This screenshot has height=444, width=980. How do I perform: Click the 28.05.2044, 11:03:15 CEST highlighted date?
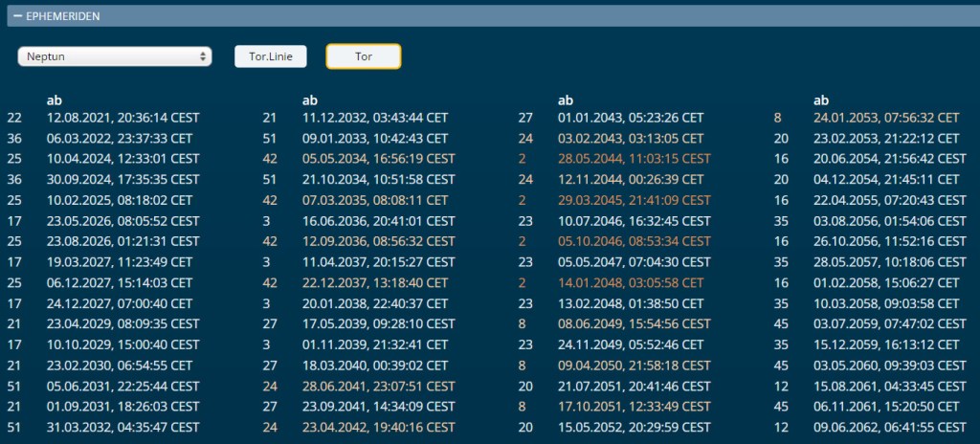click(x=634, y=159)
